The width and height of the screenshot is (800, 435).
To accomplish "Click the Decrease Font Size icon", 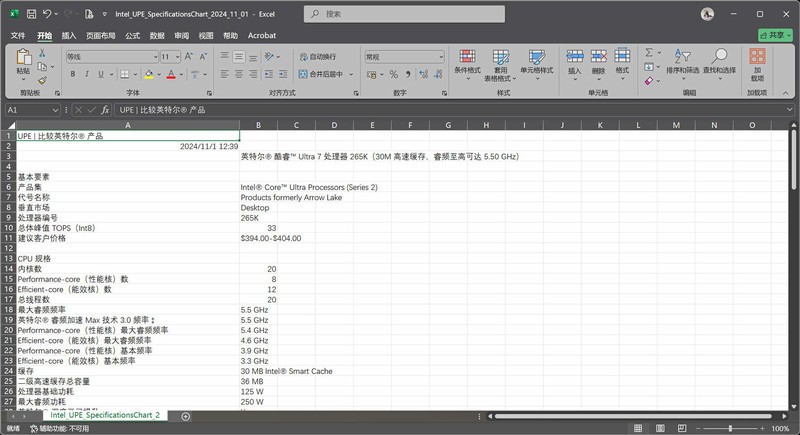I will [x=203, y=57].
